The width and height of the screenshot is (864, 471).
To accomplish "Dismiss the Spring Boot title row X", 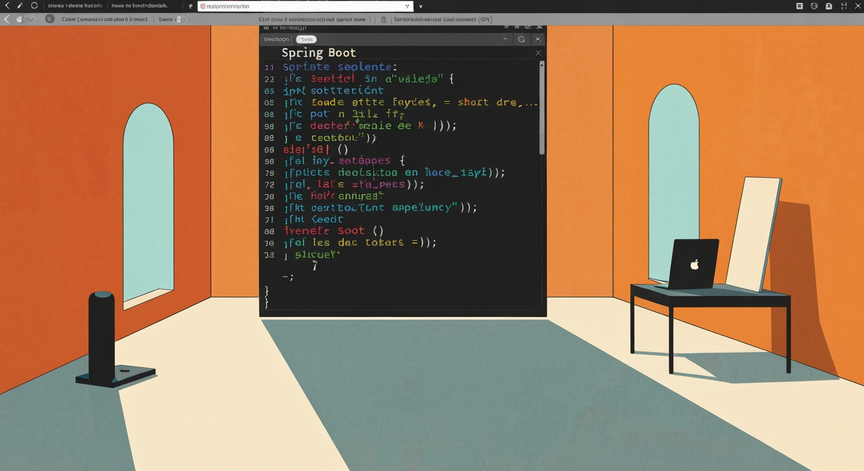I will click(x=538, y=53).
